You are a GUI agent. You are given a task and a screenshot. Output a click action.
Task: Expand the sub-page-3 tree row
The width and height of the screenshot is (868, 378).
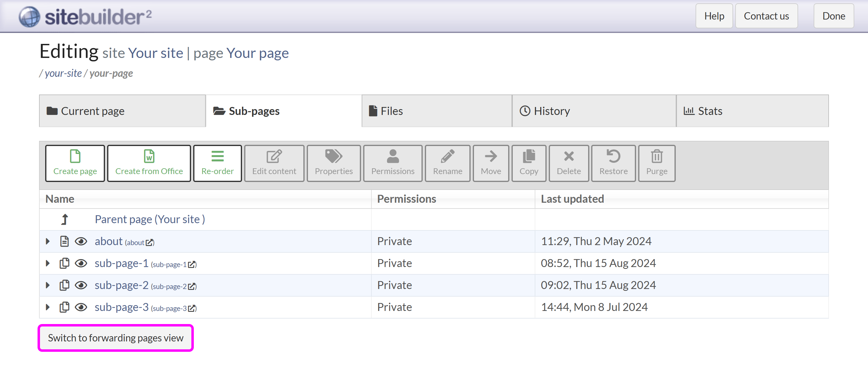(x=48, y=307)
